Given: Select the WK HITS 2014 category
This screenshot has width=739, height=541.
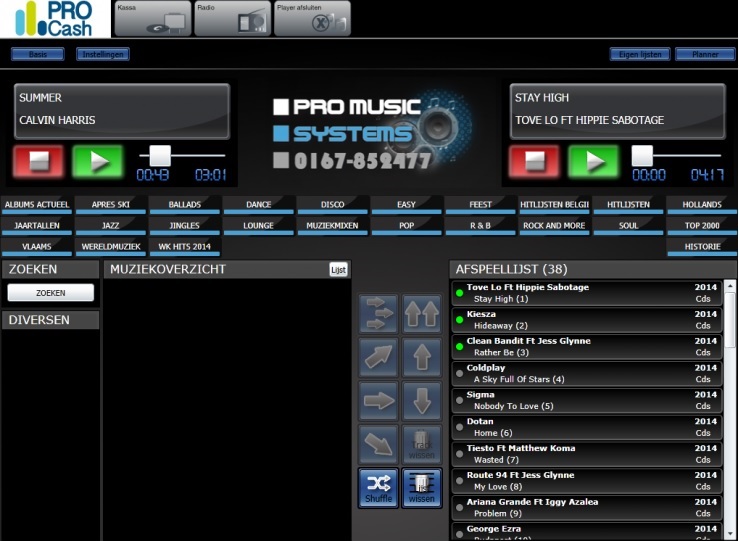Looking at the screenshot, I should point(185,246).
